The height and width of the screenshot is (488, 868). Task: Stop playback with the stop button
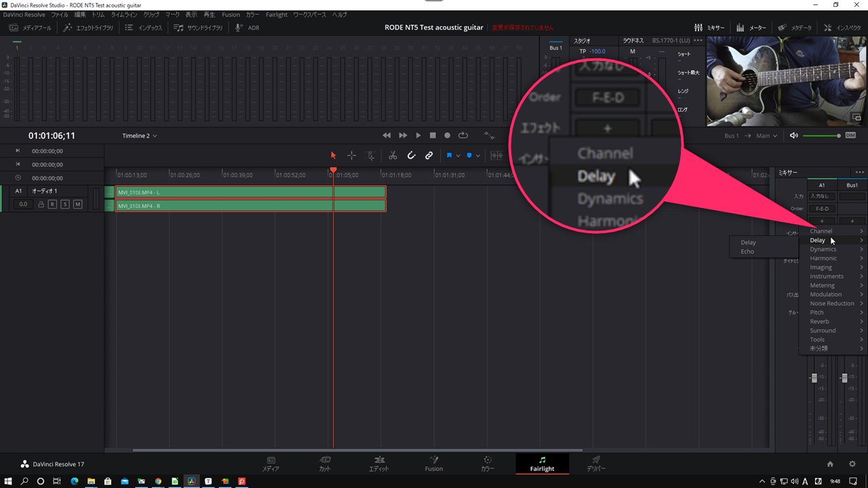coord(433,136)
